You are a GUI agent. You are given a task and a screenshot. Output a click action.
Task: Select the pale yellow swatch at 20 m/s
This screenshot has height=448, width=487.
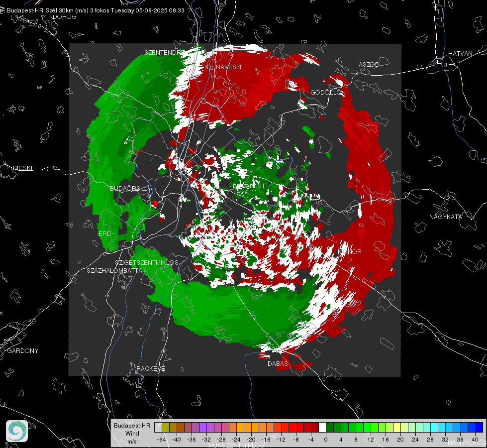coord(397,427)
